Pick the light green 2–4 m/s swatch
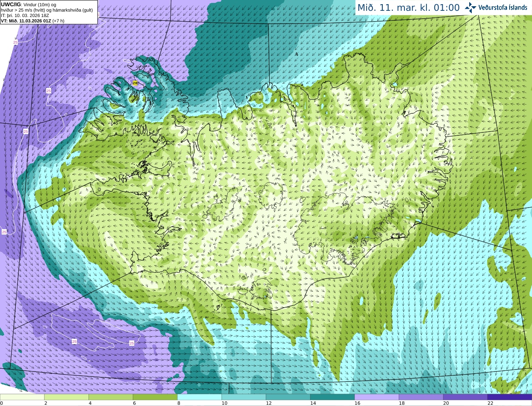The width and height of the screenshot is (532, 406). pos(66,397)
